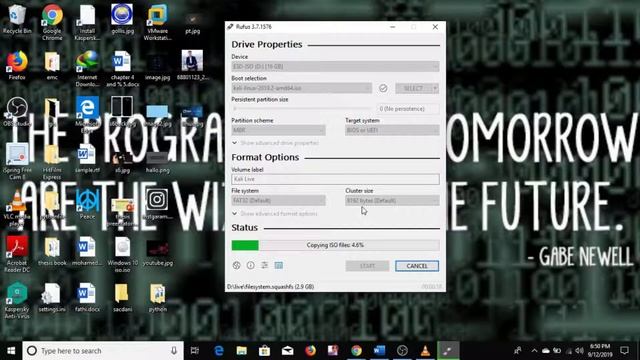Select the settings.ini desktop file
This screenshot has width=640, height=360.
click(x=52, y=298)
